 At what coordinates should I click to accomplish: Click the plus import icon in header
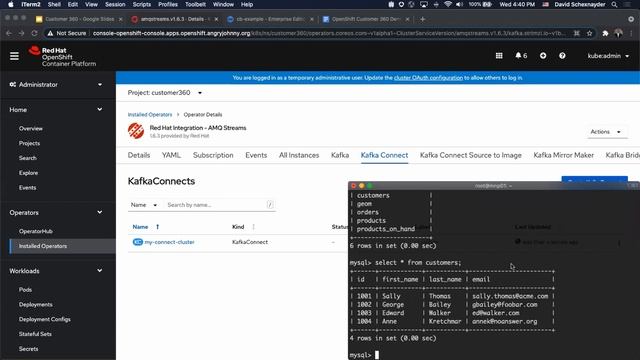[x=543, y=56]
